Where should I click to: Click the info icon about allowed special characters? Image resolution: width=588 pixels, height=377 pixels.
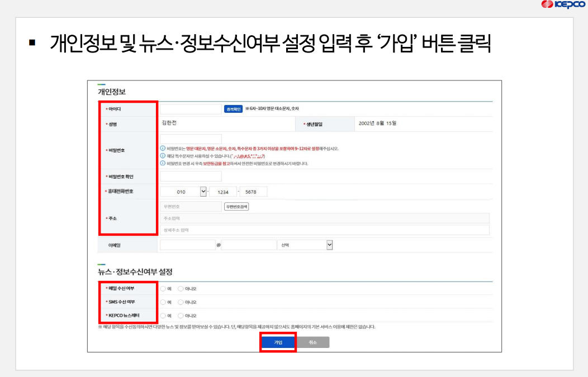coord(163,155)
